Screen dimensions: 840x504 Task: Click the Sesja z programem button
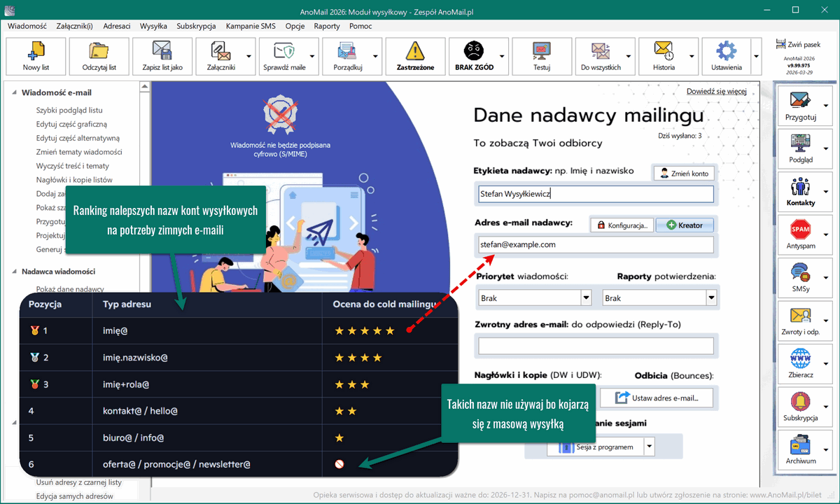(596, 447)
